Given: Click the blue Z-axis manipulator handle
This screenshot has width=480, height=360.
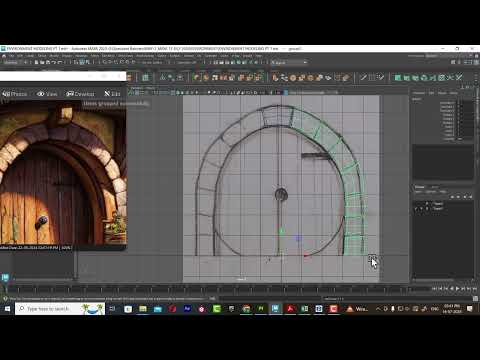Looking at the screenshot, I should point(298,238).
